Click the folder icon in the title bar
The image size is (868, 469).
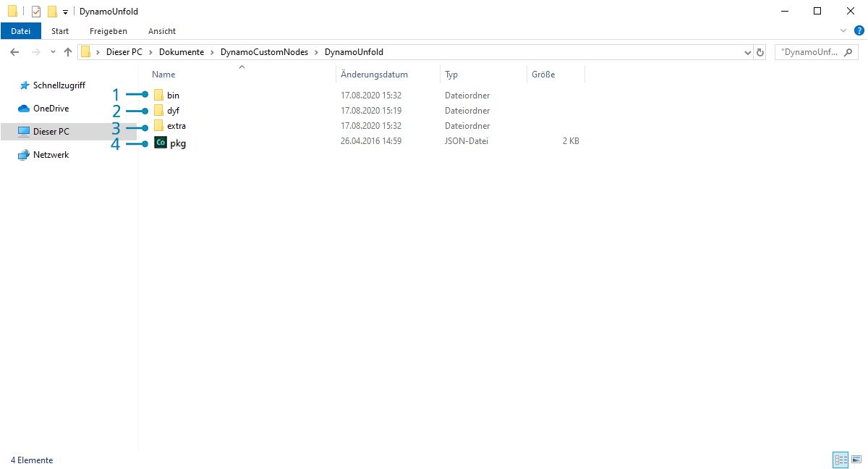pyautogui.click(x=12, y=11)
